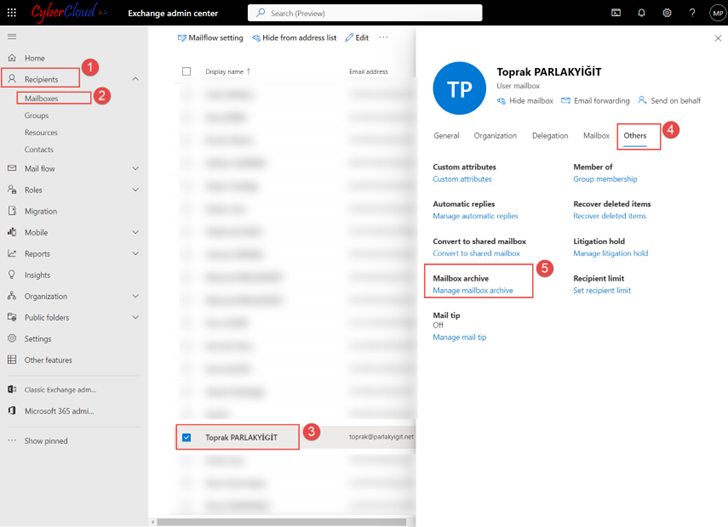Screen dimensions: 728x527
Task: Click the Roles icon in sidebar
Action: click(x=12, y=189)
